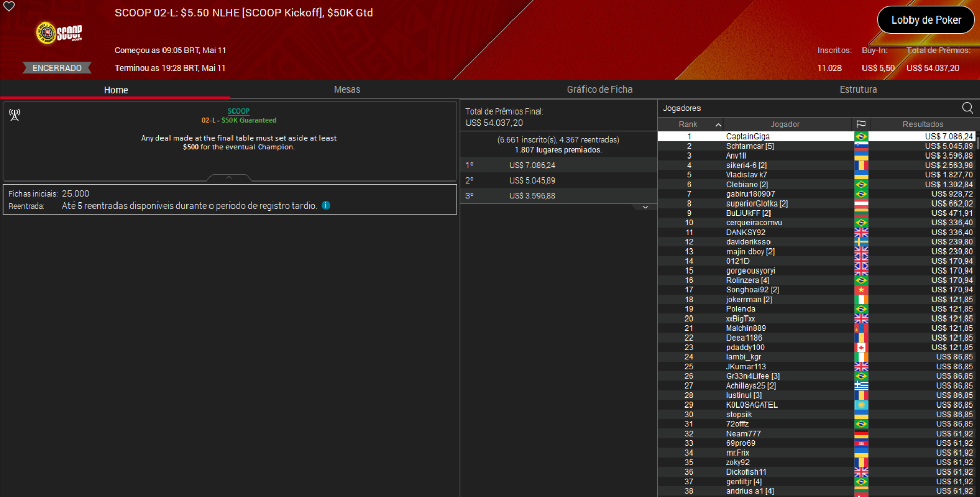Click Neam777's Germany flag icon
The width and height of the screenshot is (980, 497).
(x=861, y=434)
